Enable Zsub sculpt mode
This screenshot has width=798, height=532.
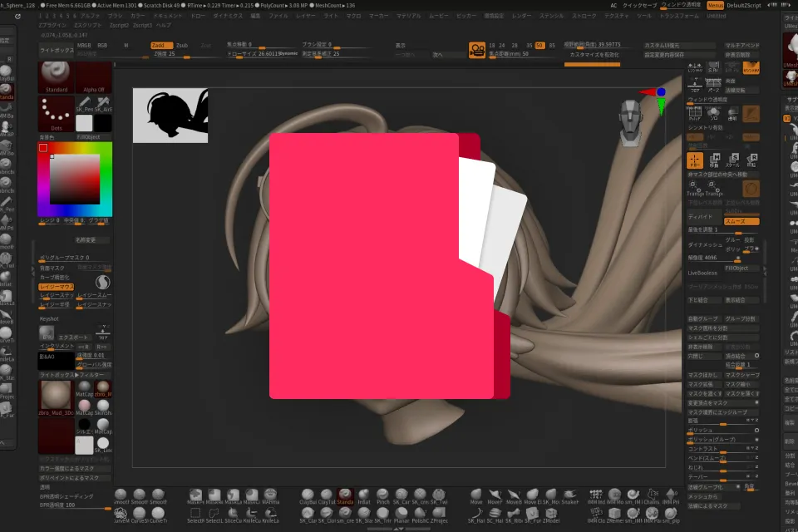182,46
